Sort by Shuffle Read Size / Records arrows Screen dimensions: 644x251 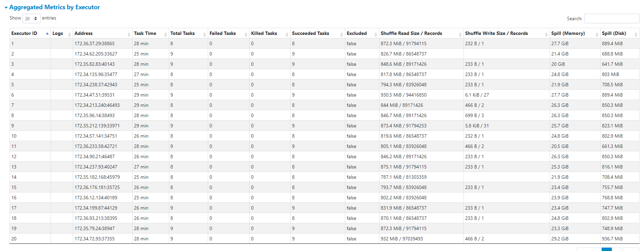point(460,34)
